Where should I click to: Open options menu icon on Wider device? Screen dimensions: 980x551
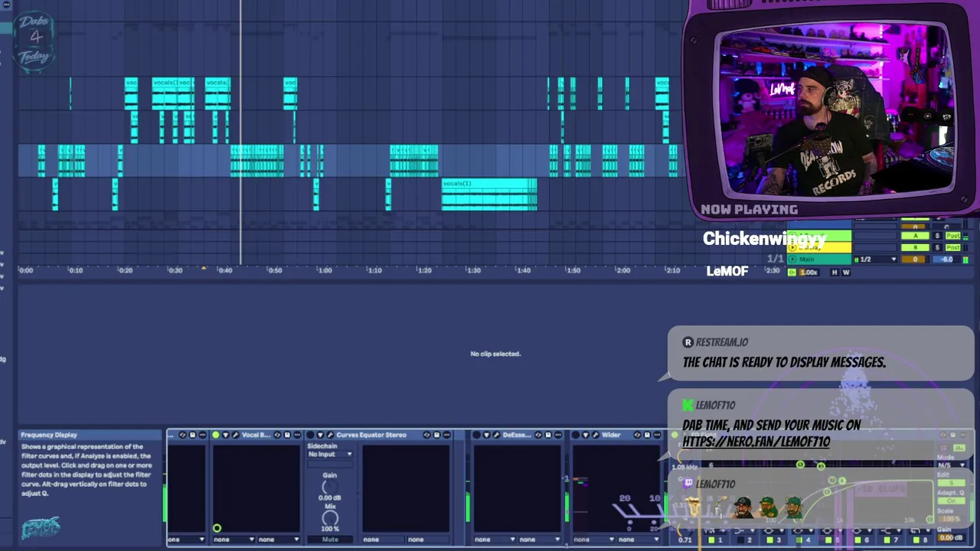pos(657,435)
